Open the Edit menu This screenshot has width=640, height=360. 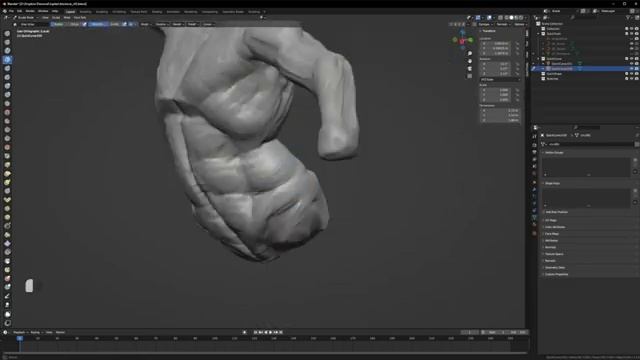tap(19, 11)
